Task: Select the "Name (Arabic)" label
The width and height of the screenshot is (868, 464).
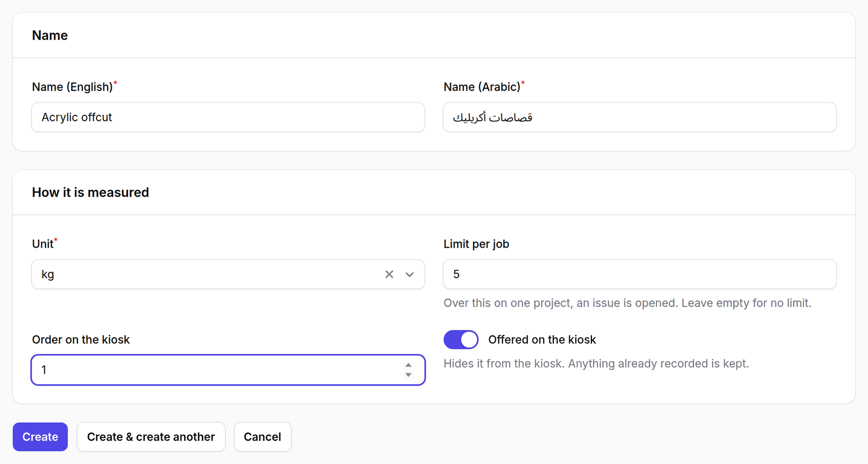Action: point(482,87)
